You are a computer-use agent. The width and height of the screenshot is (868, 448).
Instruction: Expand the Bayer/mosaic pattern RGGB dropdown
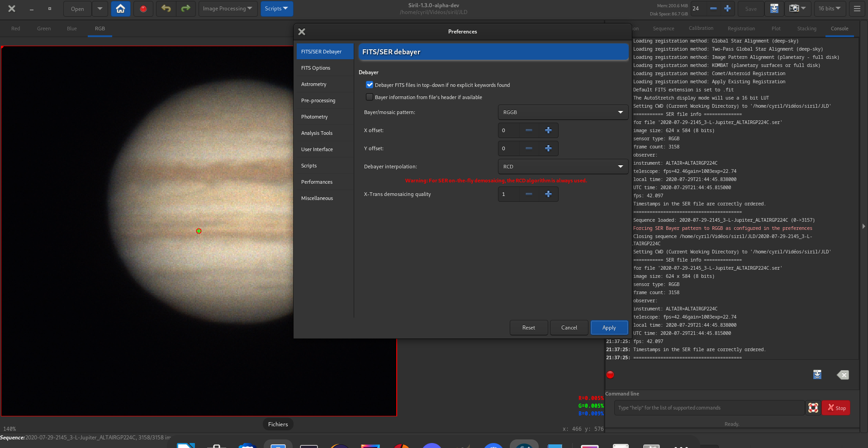point(563,112)
